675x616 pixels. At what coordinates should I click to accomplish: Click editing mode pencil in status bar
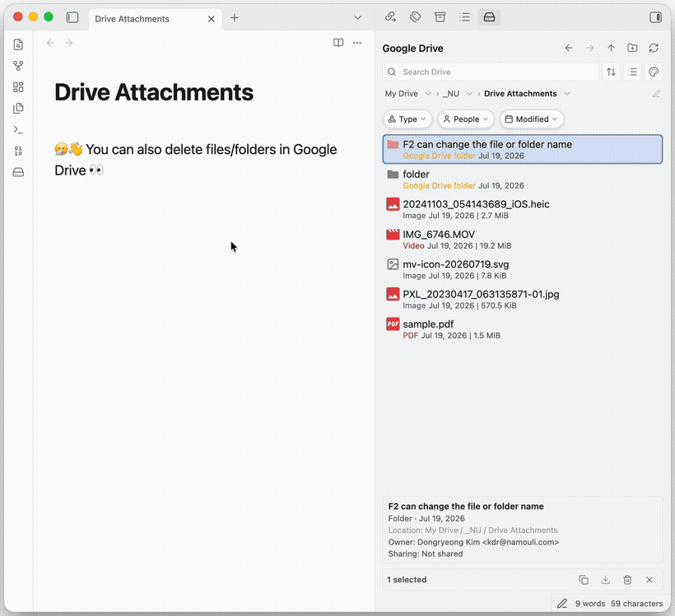(561, 604)
